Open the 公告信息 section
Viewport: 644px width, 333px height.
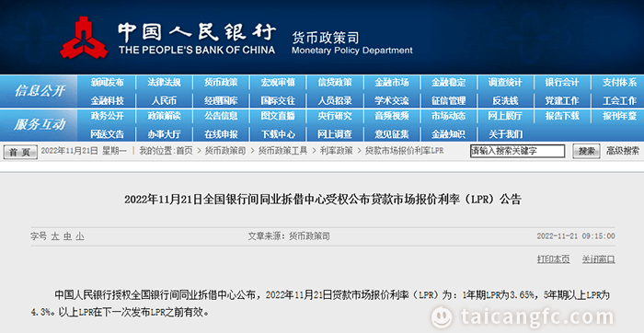(221, 116)
